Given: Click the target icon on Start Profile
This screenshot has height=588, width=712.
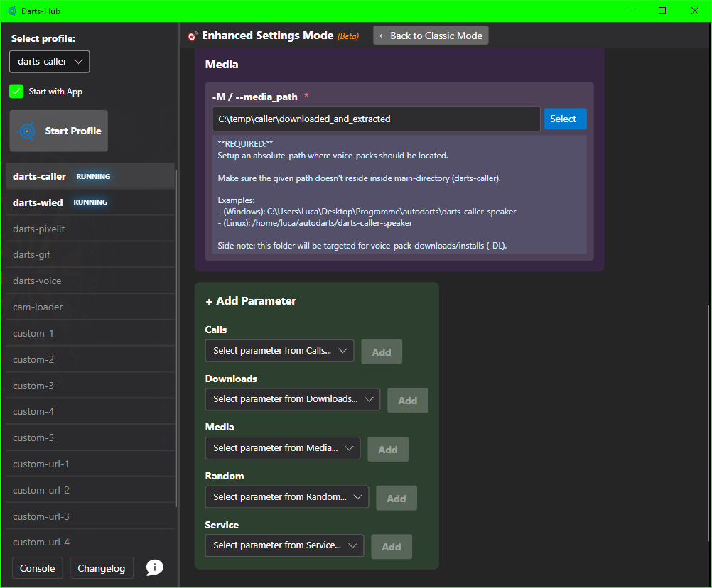Looking at the screenshot, I should pos(27,131).
